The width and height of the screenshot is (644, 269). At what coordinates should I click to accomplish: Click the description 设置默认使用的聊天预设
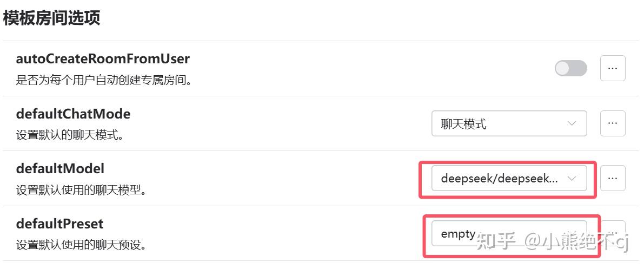pyautogui.click(x=82, y=245)
